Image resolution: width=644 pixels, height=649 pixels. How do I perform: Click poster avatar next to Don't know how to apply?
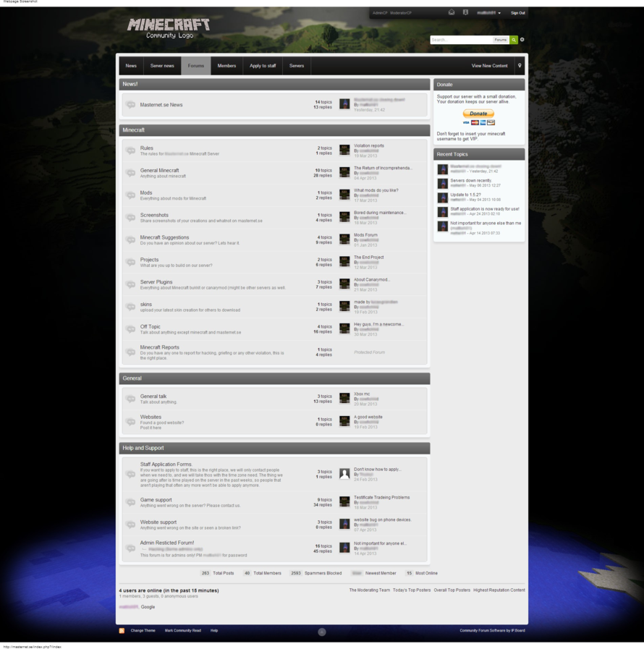click(x=344, y=474)
